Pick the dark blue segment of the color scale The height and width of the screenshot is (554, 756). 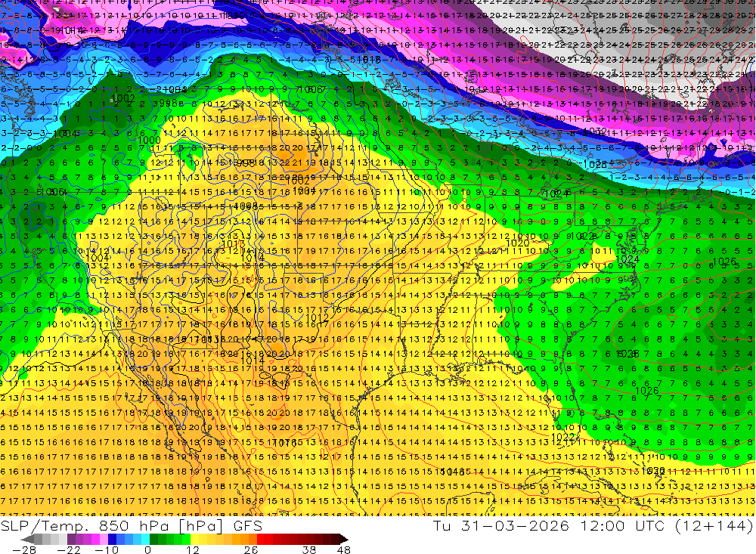[112, 539]
